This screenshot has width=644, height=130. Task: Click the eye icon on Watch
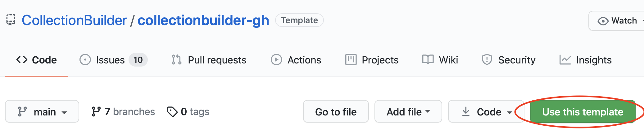(603, 21)
